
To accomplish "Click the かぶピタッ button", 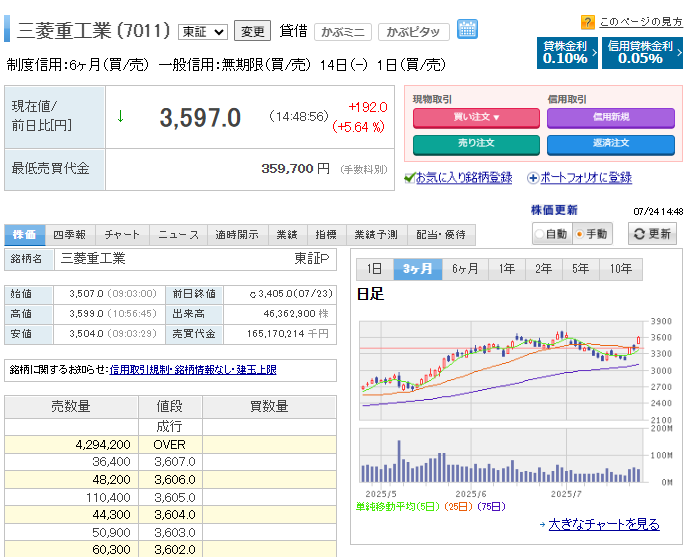I will pyautogui.click(x=414, y=32).
